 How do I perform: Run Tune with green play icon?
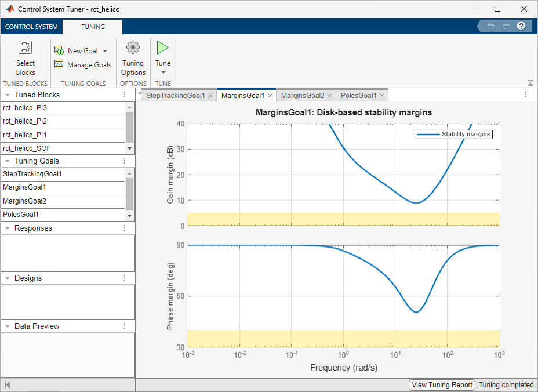tap(163, 48)
